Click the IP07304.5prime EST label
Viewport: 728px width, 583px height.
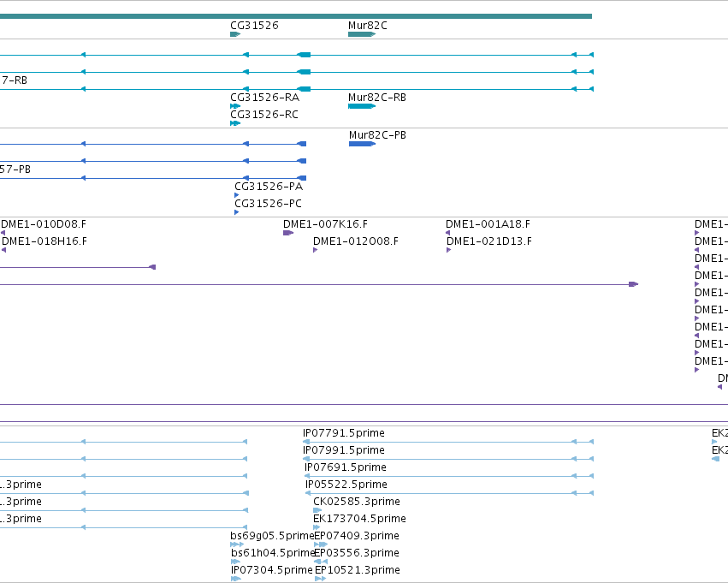(x=272, y=570)
